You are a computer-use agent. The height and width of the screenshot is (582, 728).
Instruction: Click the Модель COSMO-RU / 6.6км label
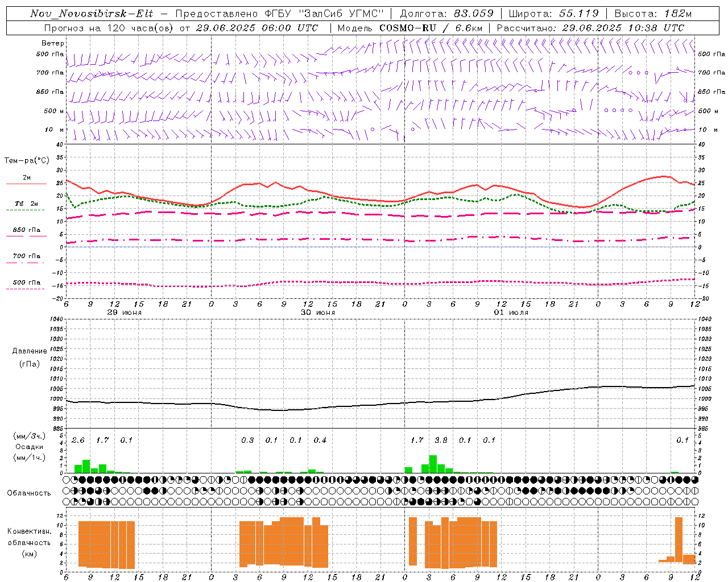tap(410, 28)
